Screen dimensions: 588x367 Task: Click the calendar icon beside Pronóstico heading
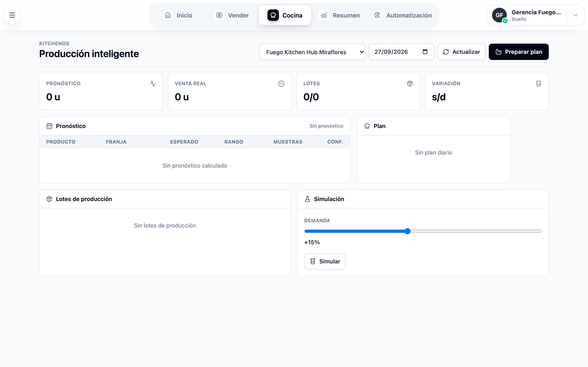click(x=49, y=126)
